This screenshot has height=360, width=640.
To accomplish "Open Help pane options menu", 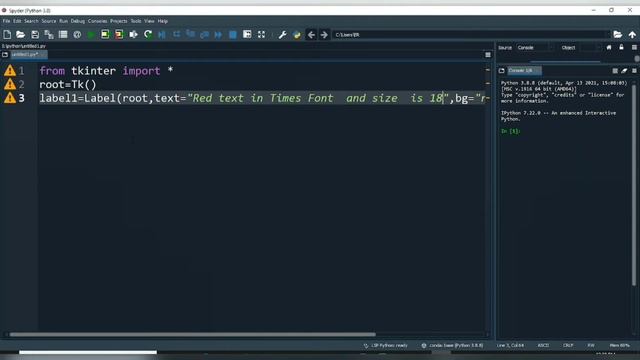I will [x=634, y=47].
